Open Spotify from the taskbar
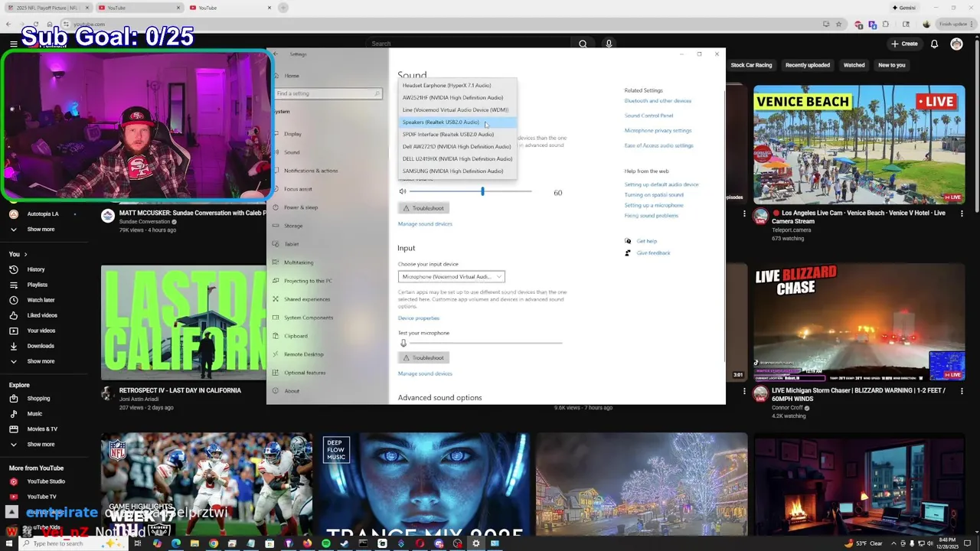The width and height of the screenshot is (980, 551). coord(326,543)
